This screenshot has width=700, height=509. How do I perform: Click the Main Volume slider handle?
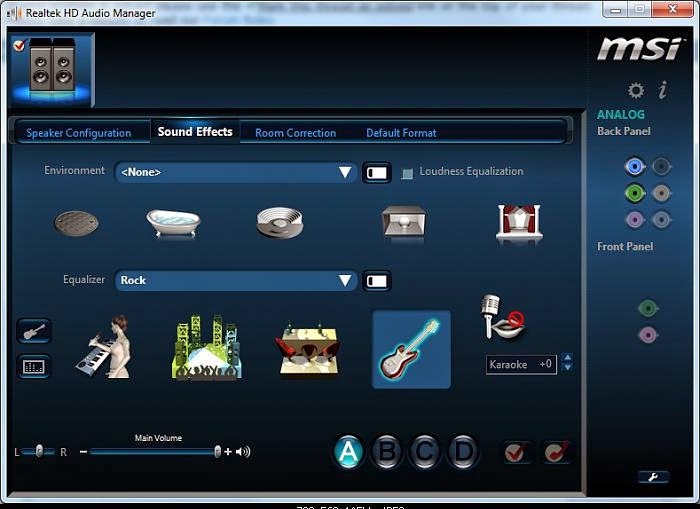coord(217,451)
